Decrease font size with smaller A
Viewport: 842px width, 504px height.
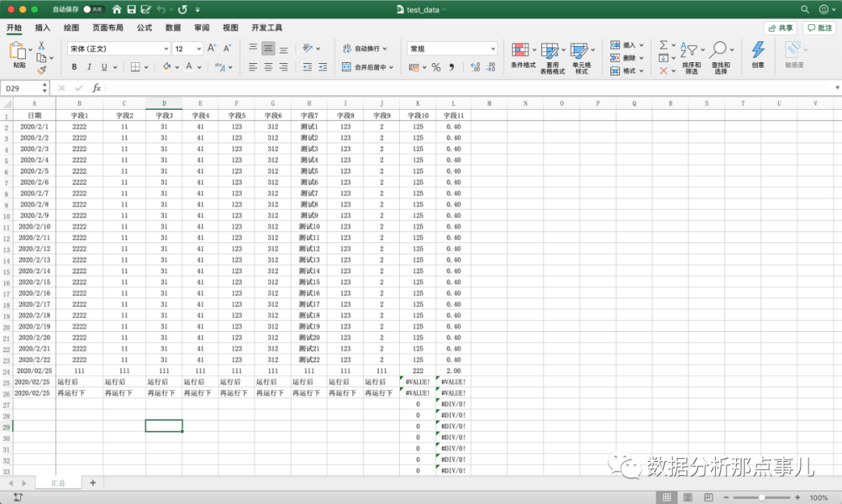(227, 48)
